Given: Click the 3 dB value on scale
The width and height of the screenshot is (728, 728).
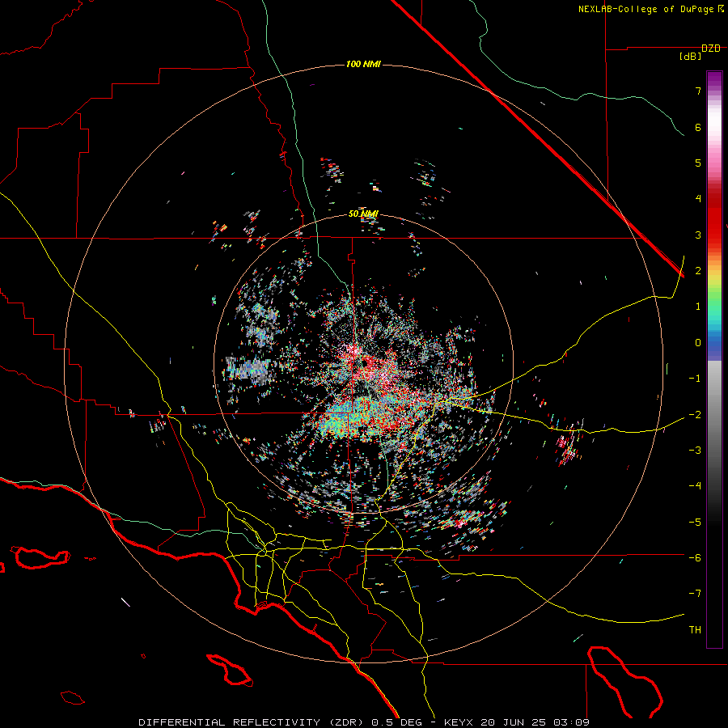Looking at the screenshot, I should click(698, 235).
